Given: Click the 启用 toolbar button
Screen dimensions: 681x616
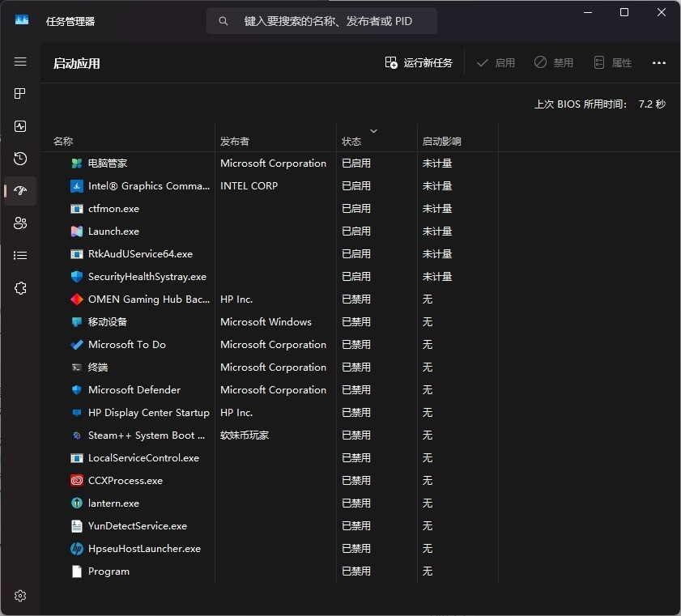Looking at the screenshot, I should [x=496, y=63].
